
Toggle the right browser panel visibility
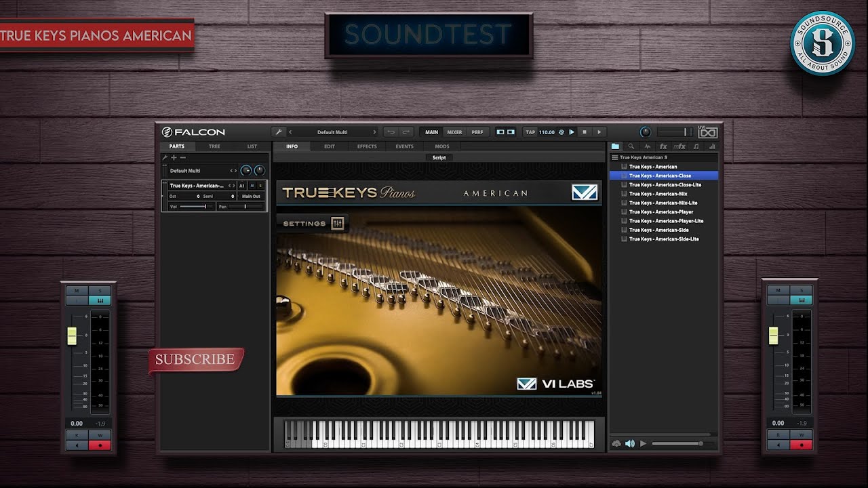pyautogui.click(x=511, y=132)
